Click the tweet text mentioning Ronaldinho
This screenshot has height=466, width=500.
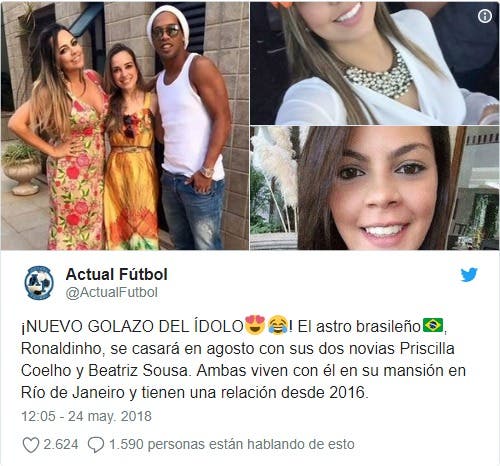(243, 359)
